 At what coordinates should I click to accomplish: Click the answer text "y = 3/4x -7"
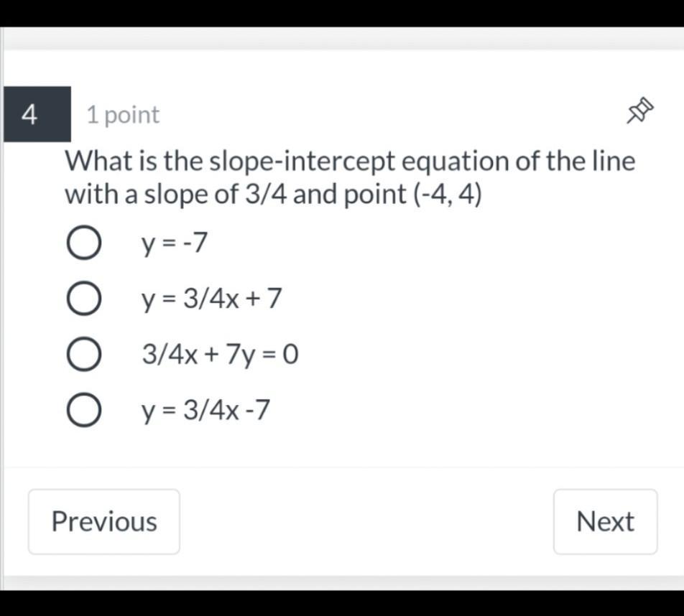205,411
